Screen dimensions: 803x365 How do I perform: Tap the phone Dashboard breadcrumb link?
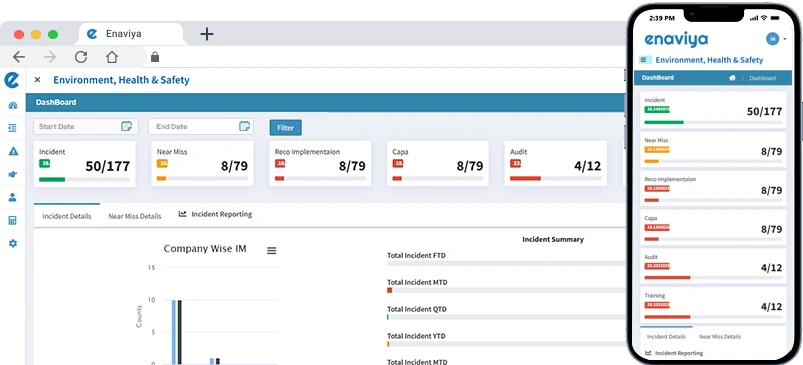coord(763,78)
